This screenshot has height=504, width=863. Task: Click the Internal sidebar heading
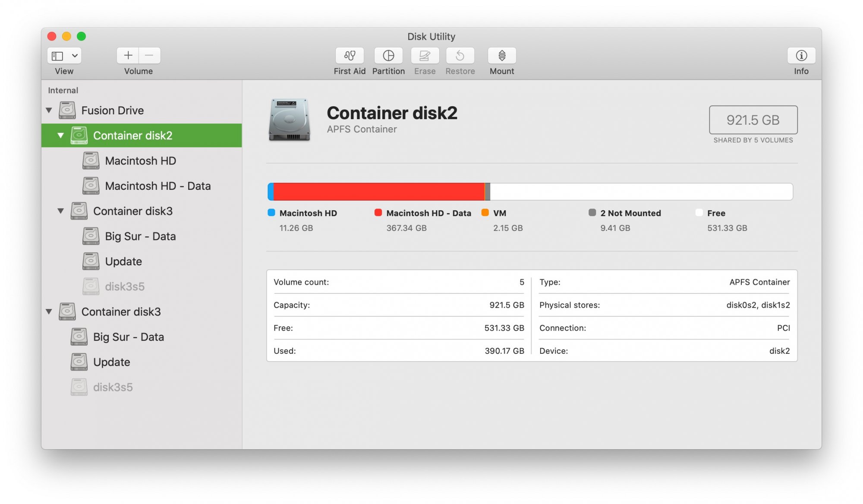(63, 90)
